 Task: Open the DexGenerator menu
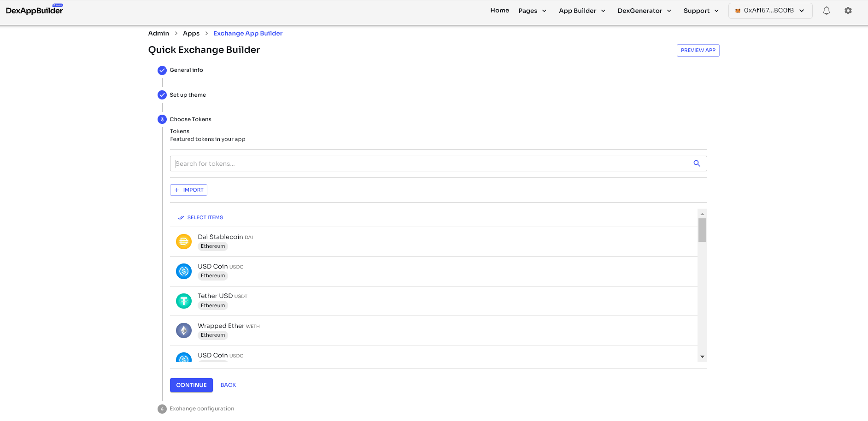point(644,11)
